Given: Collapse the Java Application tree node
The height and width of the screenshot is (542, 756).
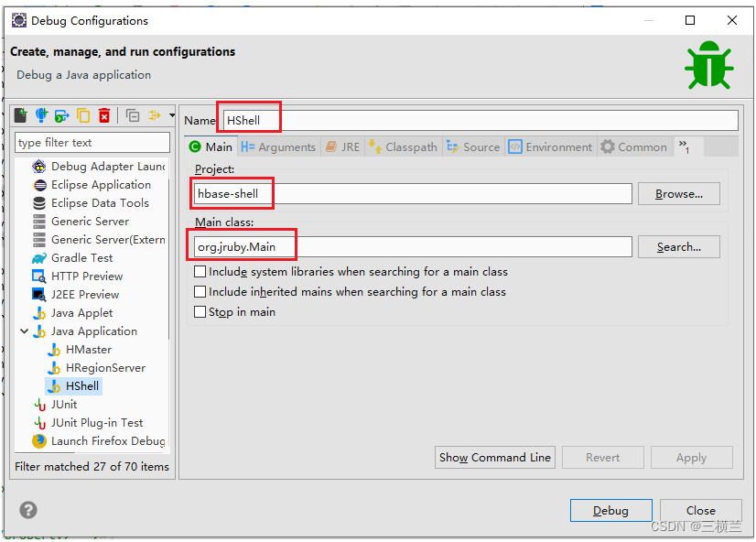Looking at the screenshot, I should 25,331.
